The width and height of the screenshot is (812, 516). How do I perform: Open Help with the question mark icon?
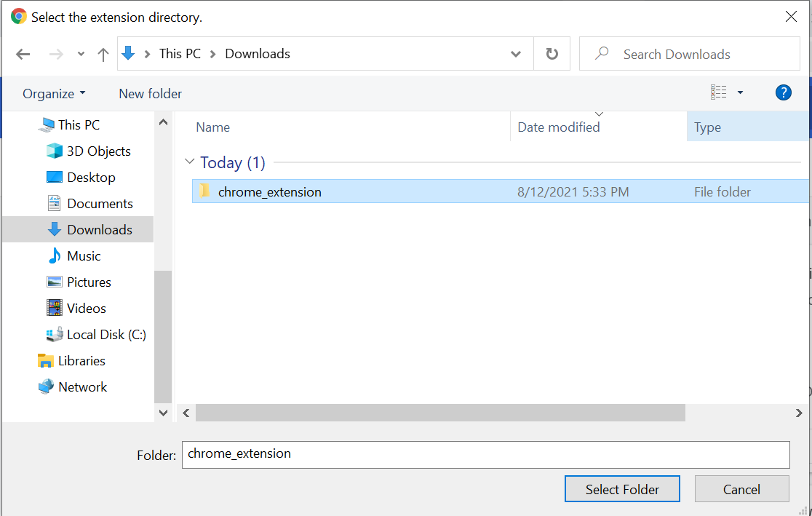[783, 92]
